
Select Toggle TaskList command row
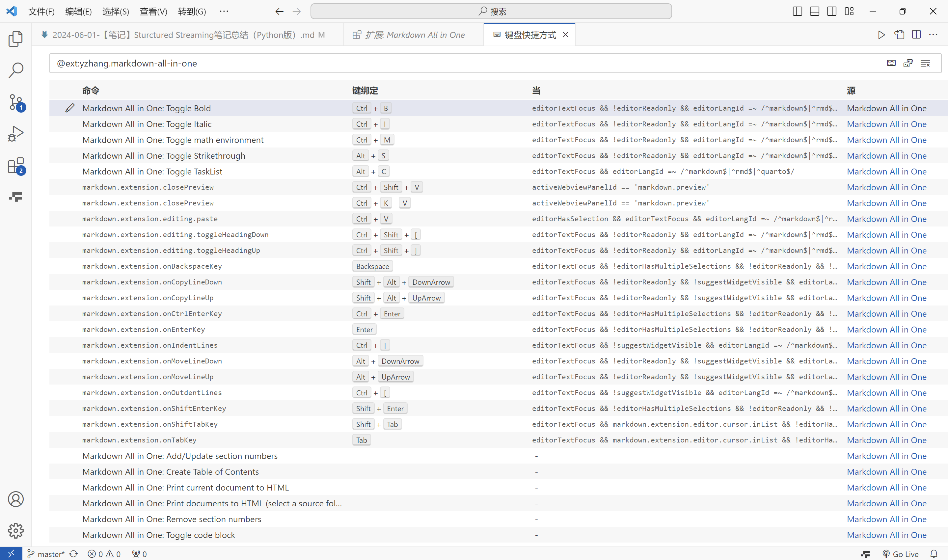pyautogui.click(x=498, y=171)
